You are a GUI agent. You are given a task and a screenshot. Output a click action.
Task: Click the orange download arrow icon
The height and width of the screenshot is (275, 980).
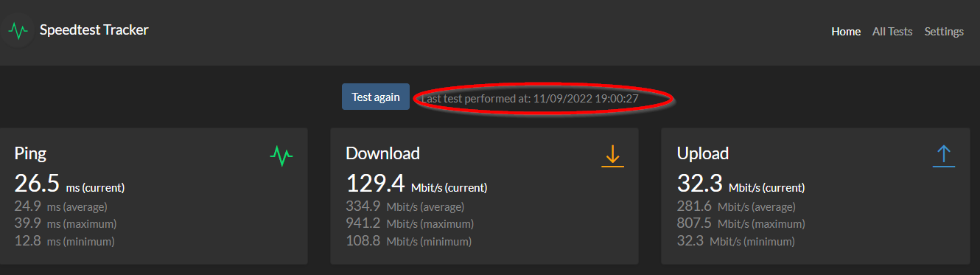pyautogui.click(x=613, y=156)
